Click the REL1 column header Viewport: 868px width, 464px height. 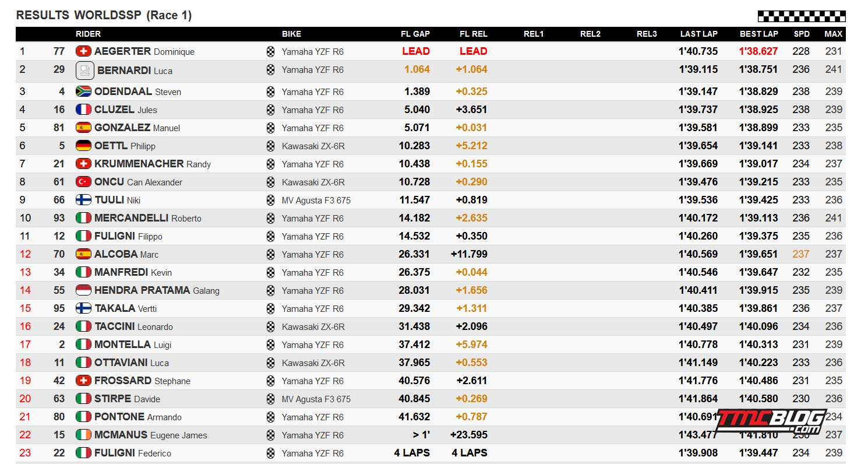534,34
